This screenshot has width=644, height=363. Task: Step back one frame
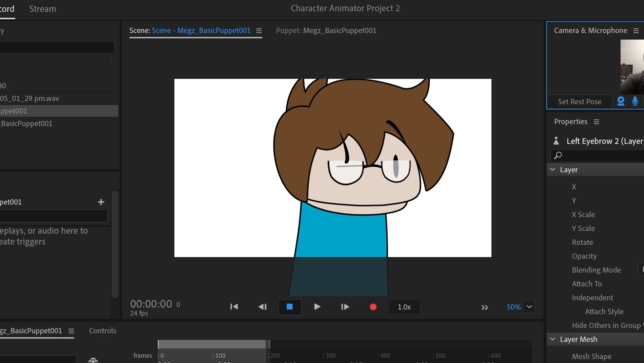(x=262, y=307)
